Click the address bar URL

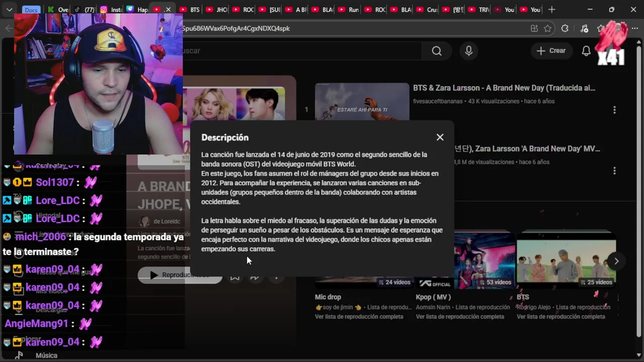click(x=236, y=29)
